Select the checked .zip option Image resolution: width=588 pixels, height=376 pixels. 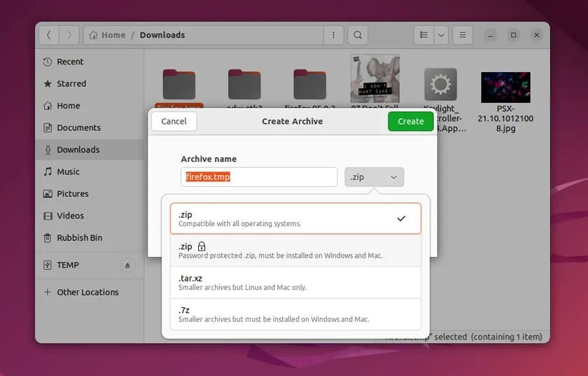tap(295, 218)
